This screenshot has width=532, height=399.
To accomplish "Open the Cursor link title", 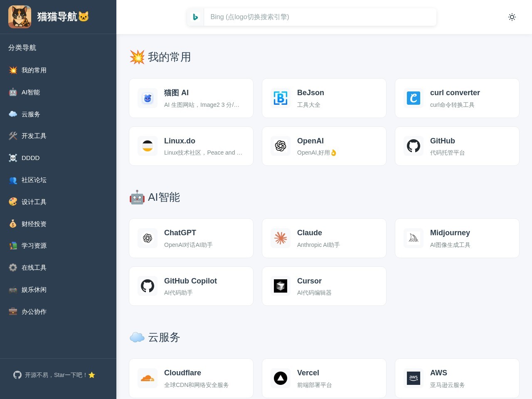I will (x=309, y=281).
